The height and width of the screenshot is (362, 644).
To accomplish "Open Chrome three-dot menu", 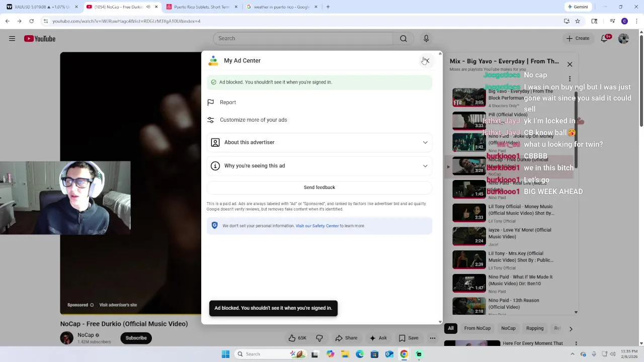I will 636,21.
